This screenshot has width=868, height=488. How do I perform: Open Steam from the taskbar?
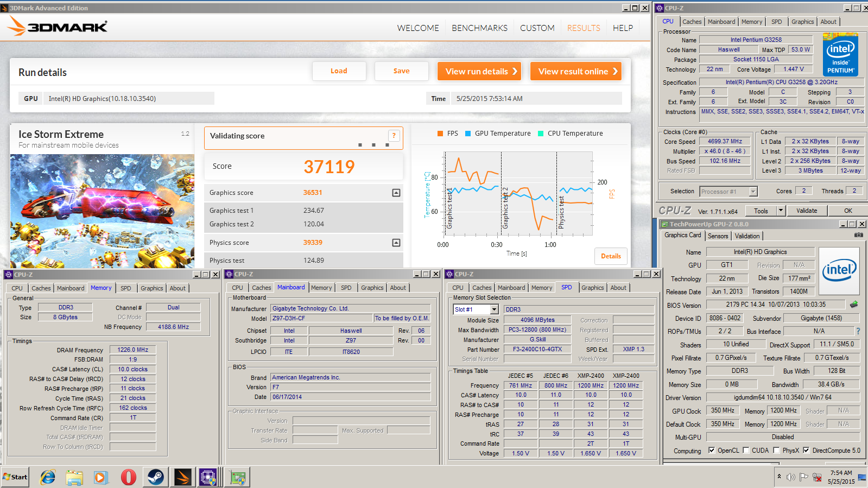point(156,477)
